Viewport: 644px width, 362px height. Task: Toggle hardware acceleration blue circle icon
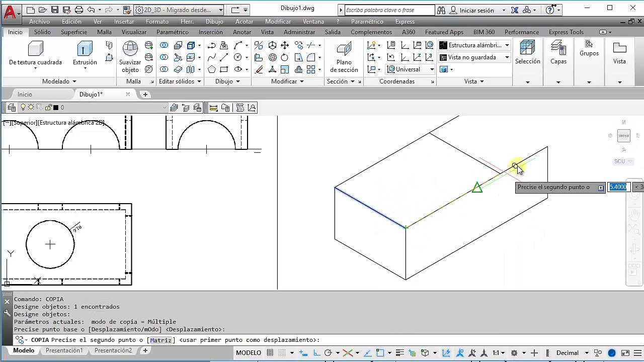click(612, 353)
